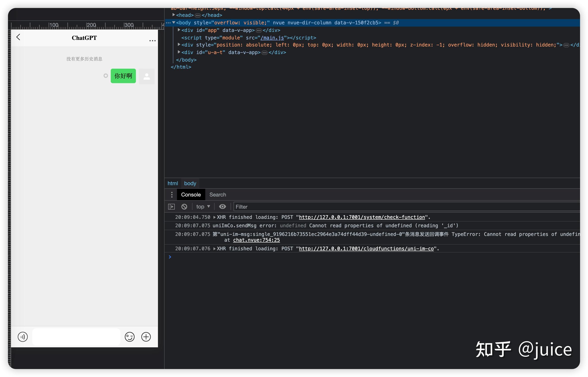Image resolution: width=588 pixels, height=377 pixels.
Task: Expand the div id="app" node
Action: point(179,30)
